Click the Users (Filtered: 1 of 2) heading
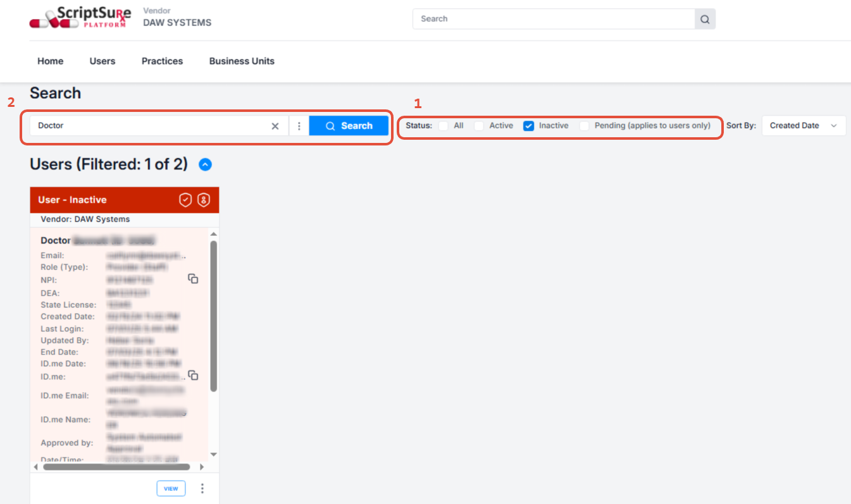Image resolution: width=851 pixels, height=504 pixels. [x=109, y=164]
